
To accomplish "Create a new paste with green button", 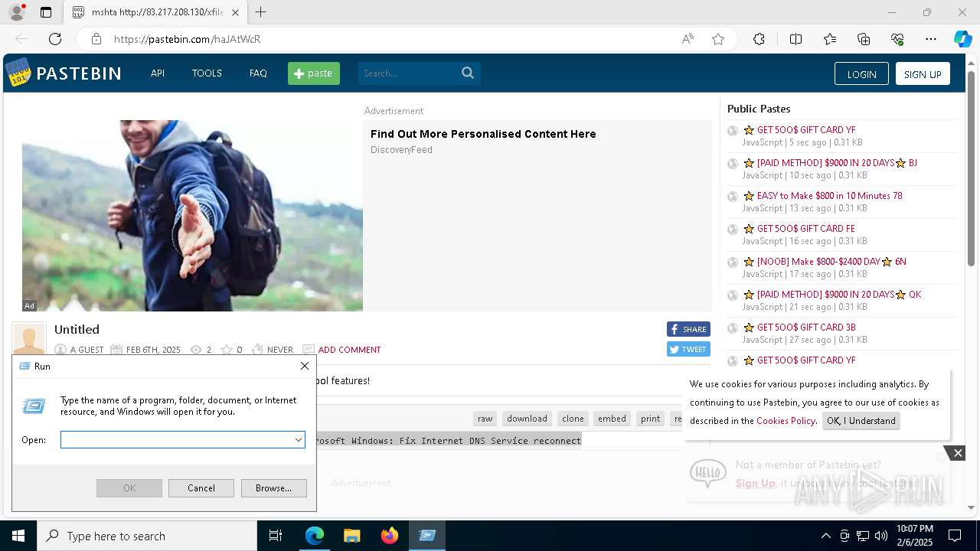I will (314, 73).
